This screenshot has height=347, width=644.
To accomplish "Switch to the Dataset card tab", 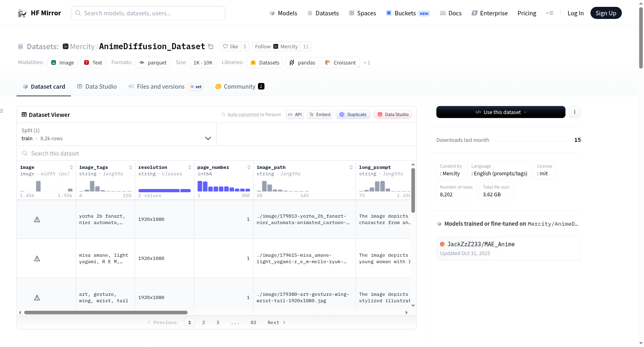I will [x=43, y=87].
